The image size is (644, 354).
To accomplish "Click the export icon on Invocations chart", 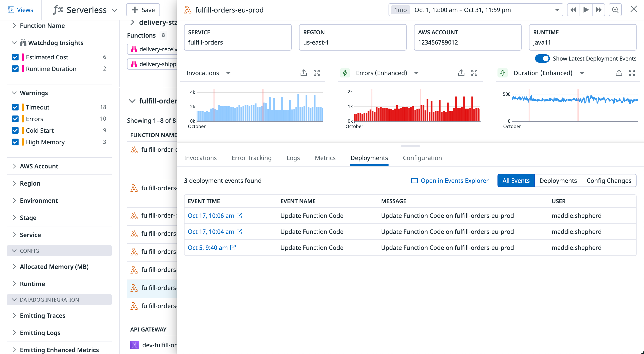I will (303, 73).
